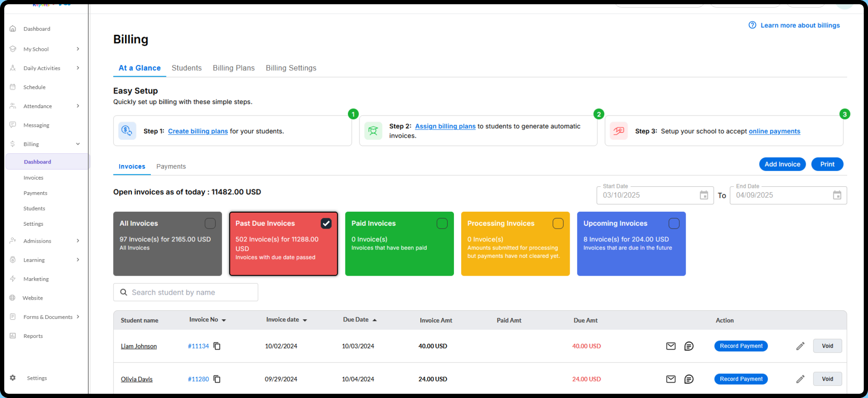The height and width of the screenshot is (398, 868).
Task: Click the Messaging chat icon in sidebar
Action: (13, 125)
